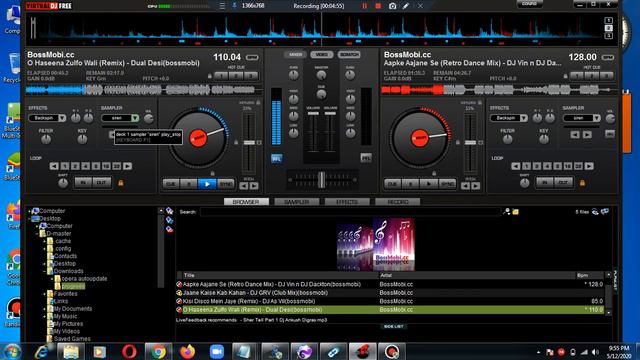
Task: Sync the right deck tempo
Action: point(447,184)
